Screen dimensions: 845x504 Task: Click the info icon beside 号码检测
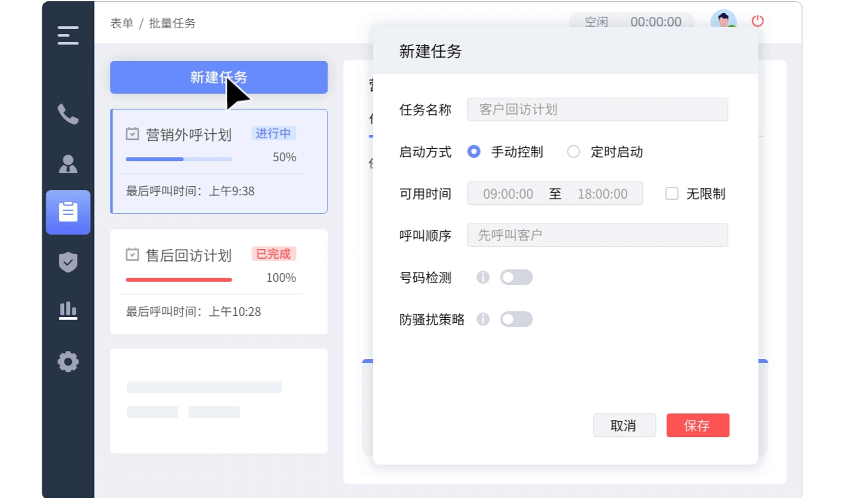pos(483,277)
